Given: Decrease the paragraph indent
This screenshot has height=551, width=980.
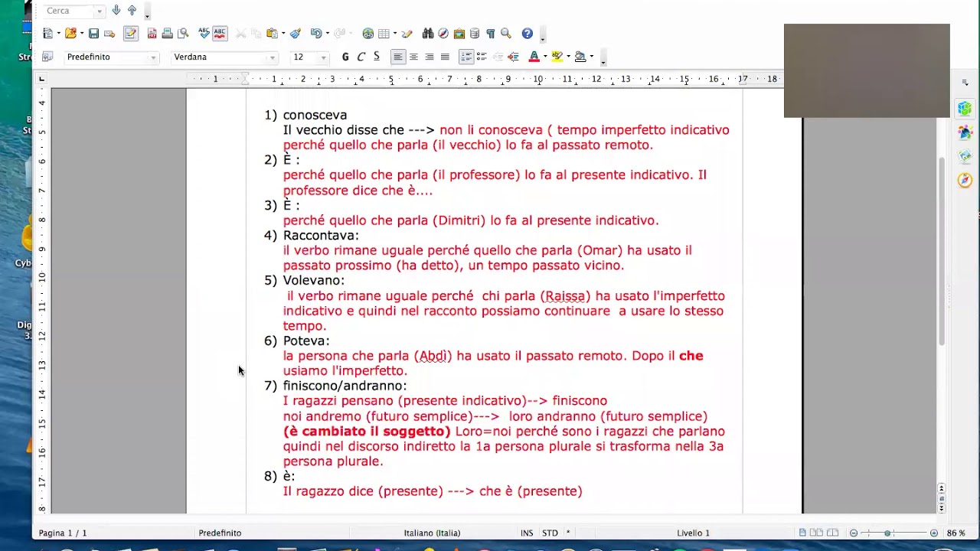Looking at the screenshot, I should 498,57.
